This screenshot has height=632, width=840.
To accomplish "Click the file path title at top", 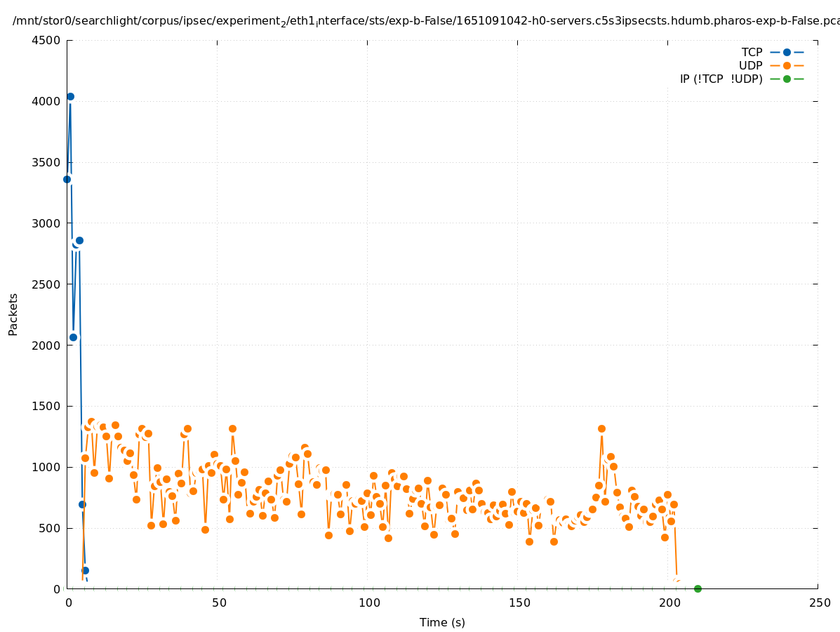I will 425,21.
